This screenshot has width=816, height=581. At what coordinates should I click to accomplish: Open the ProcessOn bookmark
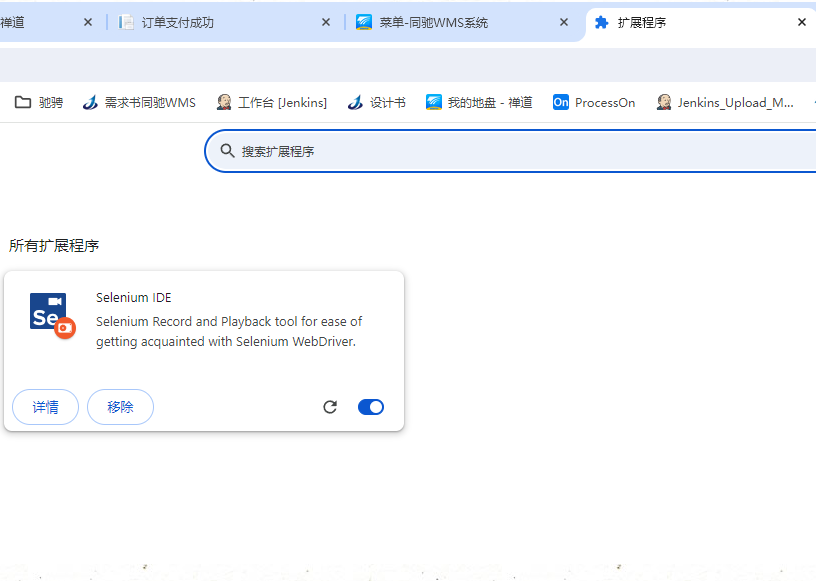(594, 103)
